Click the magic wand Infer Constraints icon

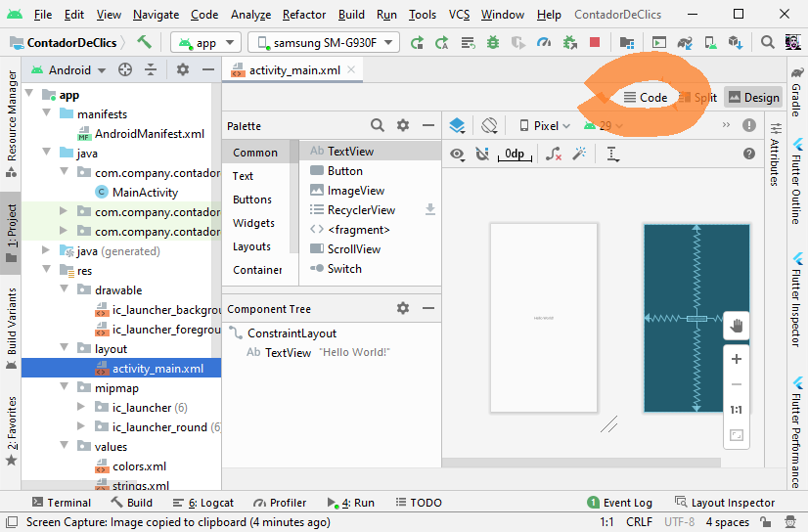pos(579,154)
